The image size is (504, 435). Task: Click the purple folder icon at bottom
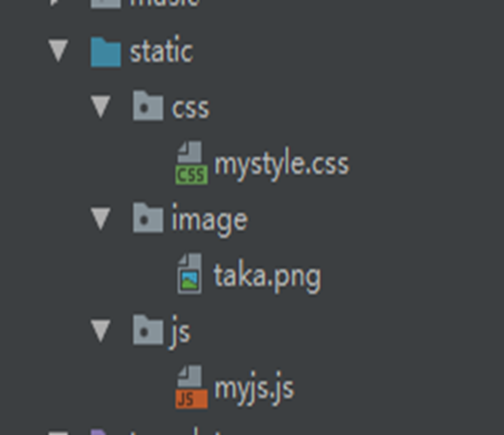pos(98,432)
